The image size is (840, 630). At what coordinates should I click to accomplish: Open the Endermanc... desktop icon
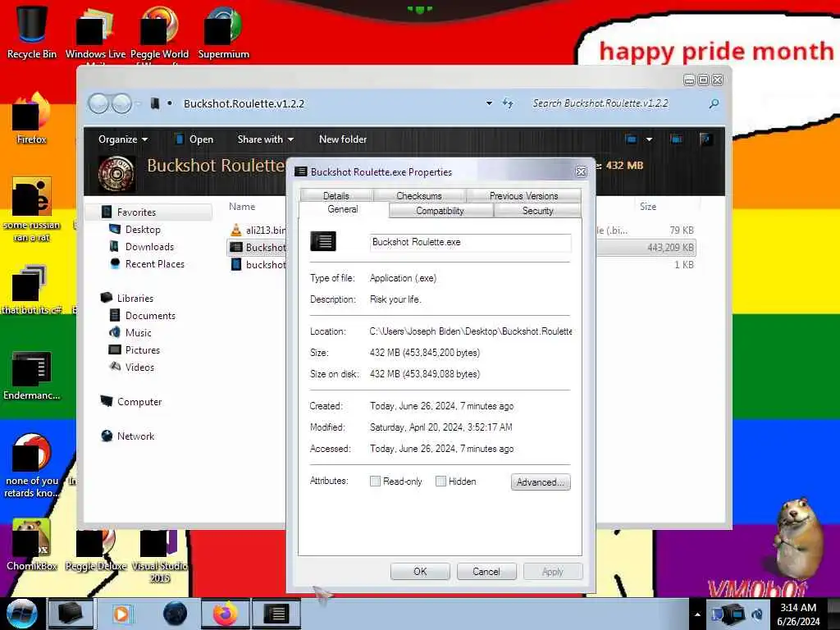(x=32, y=375)
